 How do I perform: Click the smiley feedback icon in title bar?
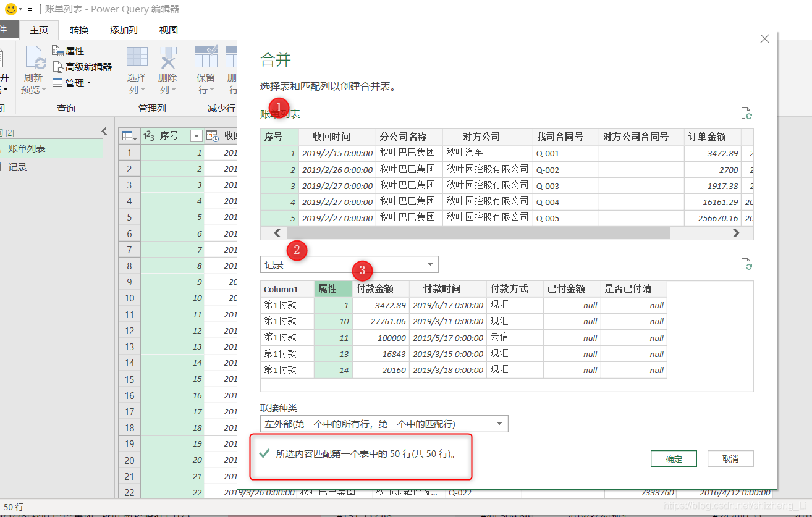[x=11, y=9]
